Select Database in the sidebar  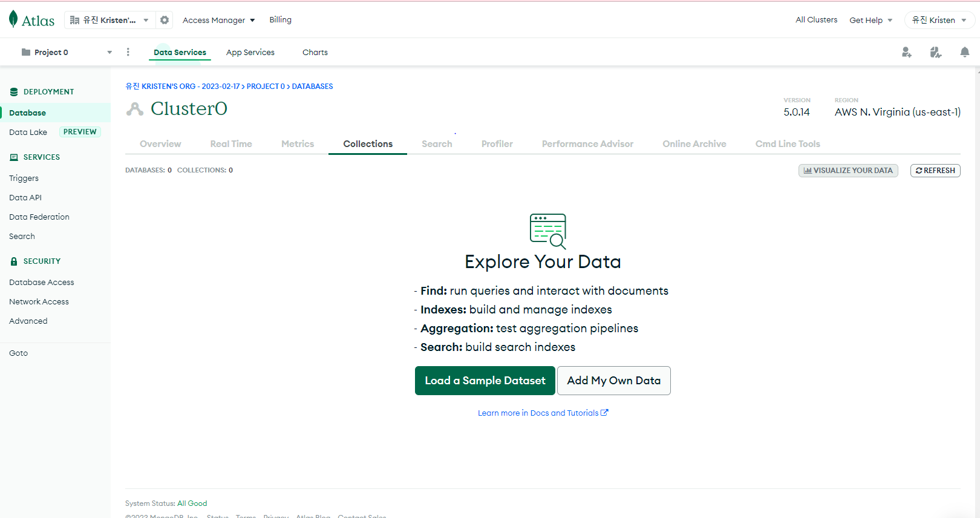55,113
